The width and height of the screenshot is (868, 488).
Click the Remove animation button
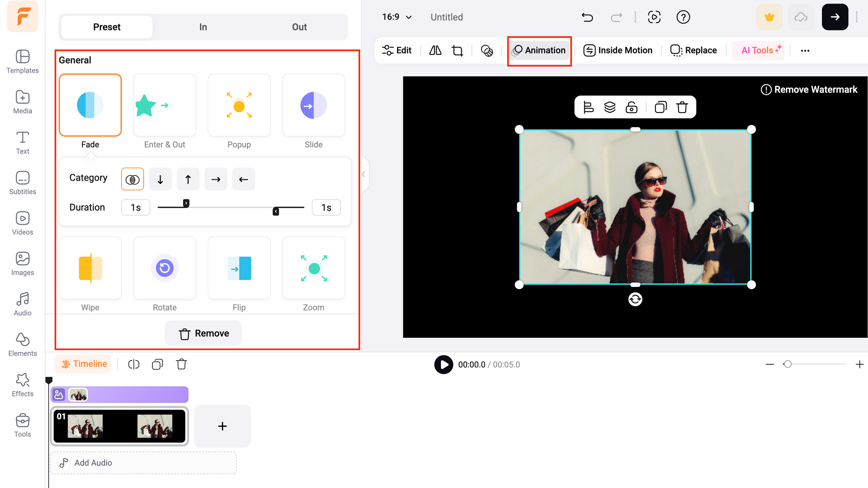[203, 333]
